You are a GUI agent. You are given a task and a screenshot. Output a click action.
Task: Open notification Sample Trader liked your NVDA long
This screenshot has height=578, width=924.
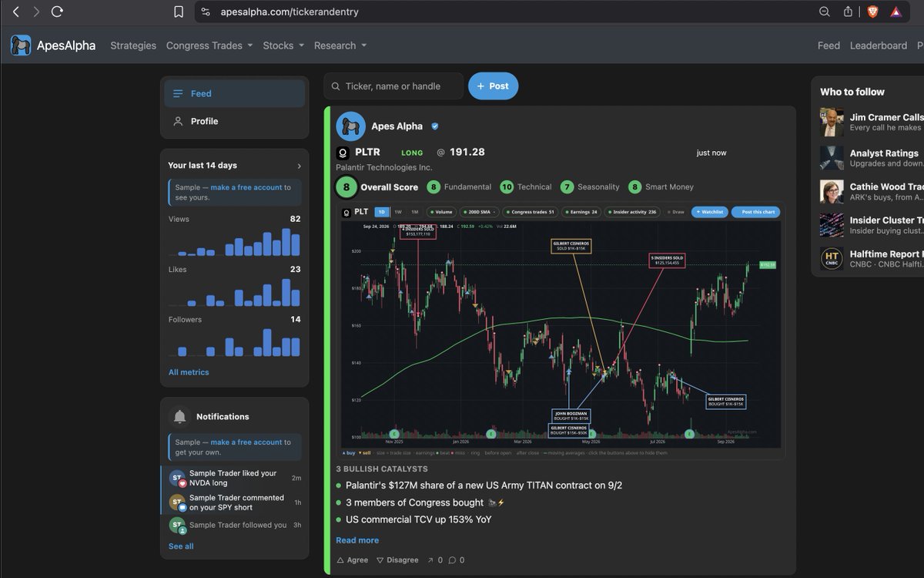click(235, 478)
